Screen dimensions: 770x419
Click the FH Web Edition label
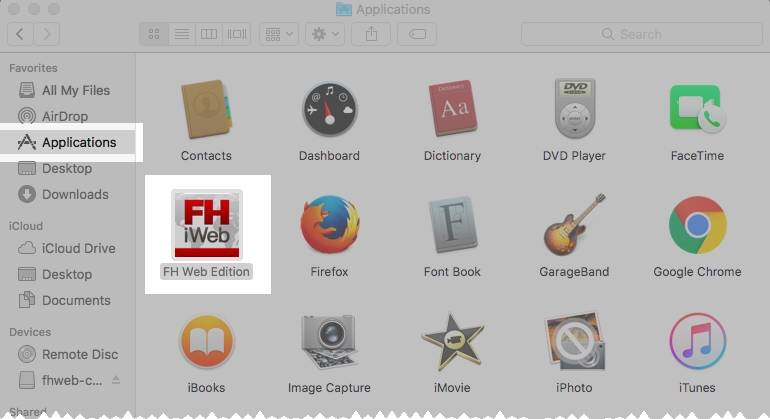(x=206, y=272)
